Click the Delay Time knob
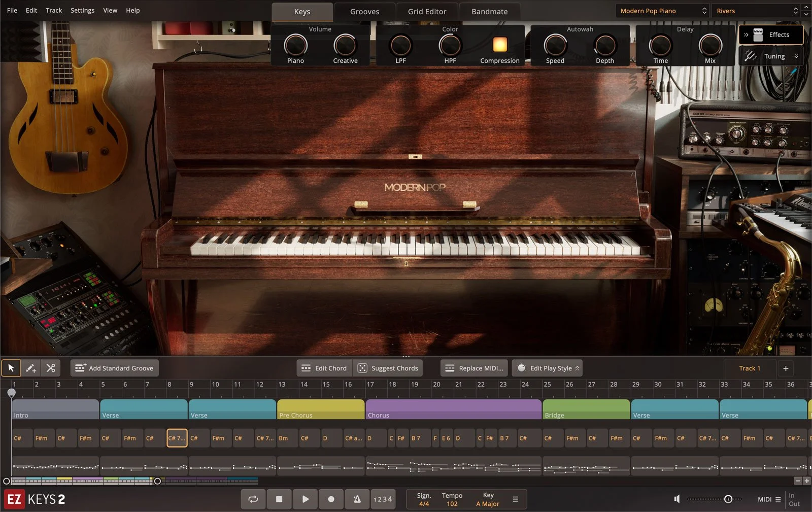812x512 pixels. click(x=660, y=46)
